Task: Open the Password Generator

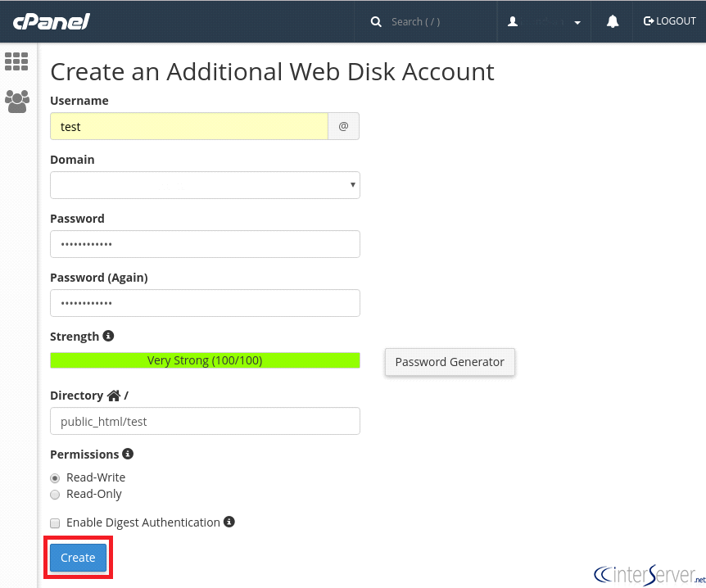Action: (450, 361)
